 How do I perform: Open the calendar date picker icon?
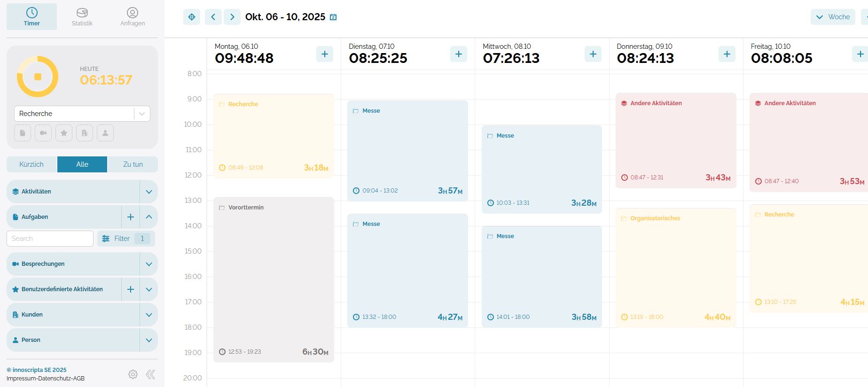(333, 17)
